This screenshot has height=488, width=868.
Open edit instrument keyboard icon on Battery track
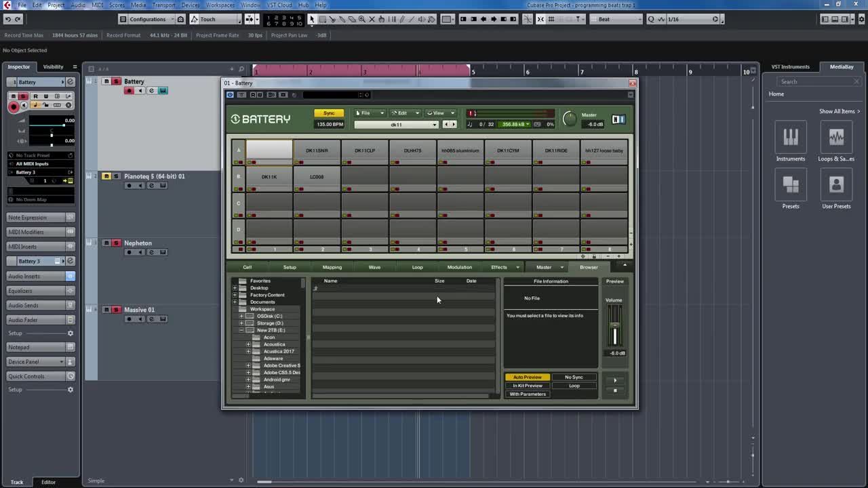click(163, 91)
